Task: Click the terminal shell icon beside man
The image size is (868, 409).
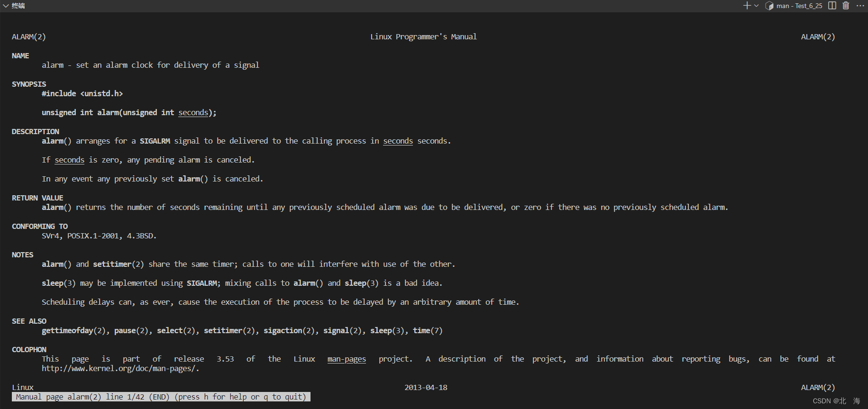Action: coord(769,6)
